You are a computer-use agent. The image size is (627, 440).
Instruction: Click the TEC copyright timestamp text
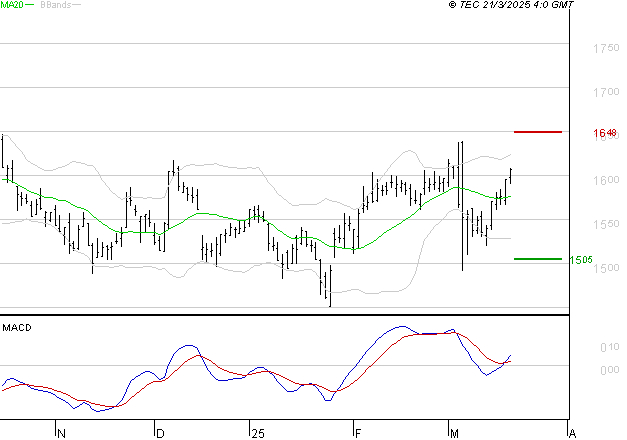511,5
